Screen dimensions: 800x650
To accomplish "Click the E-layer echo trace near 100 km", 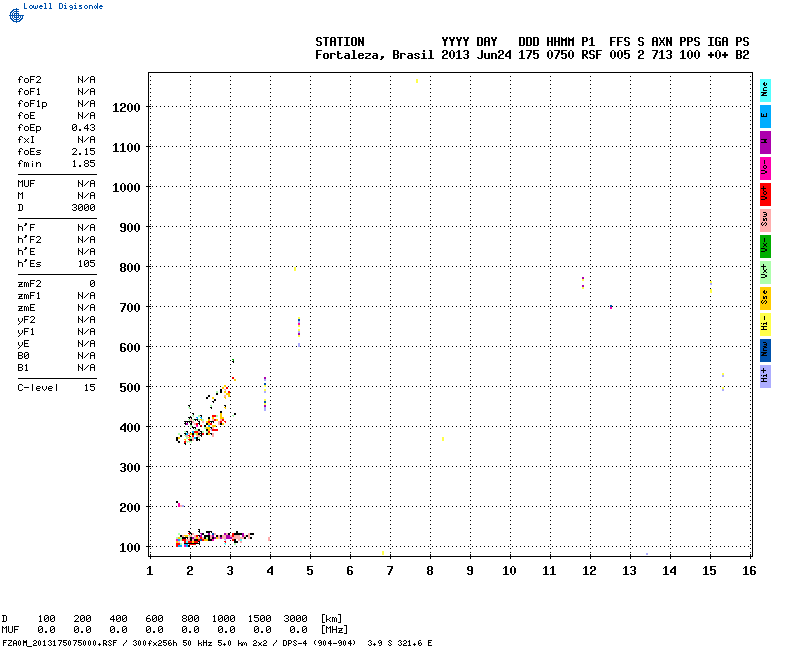I will [214, 538].
